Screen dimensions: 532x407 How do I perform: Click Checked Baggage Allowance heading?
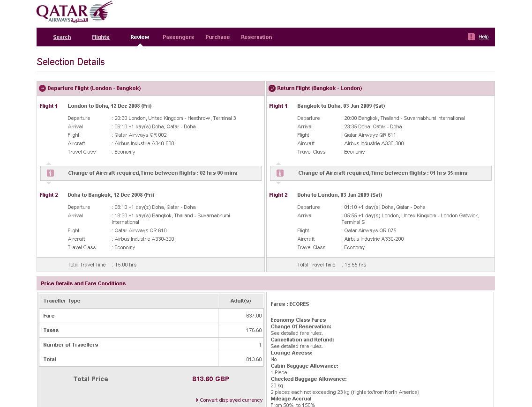[x=308, y=379]
